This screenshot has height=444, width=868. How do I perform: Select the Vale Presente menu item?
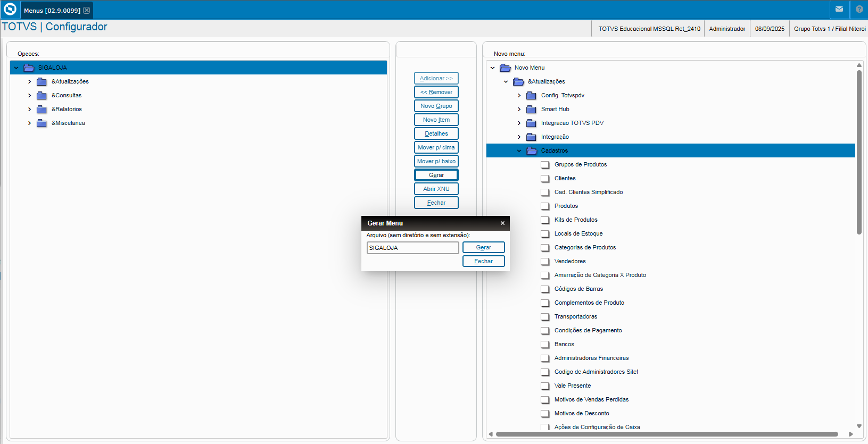573,386
